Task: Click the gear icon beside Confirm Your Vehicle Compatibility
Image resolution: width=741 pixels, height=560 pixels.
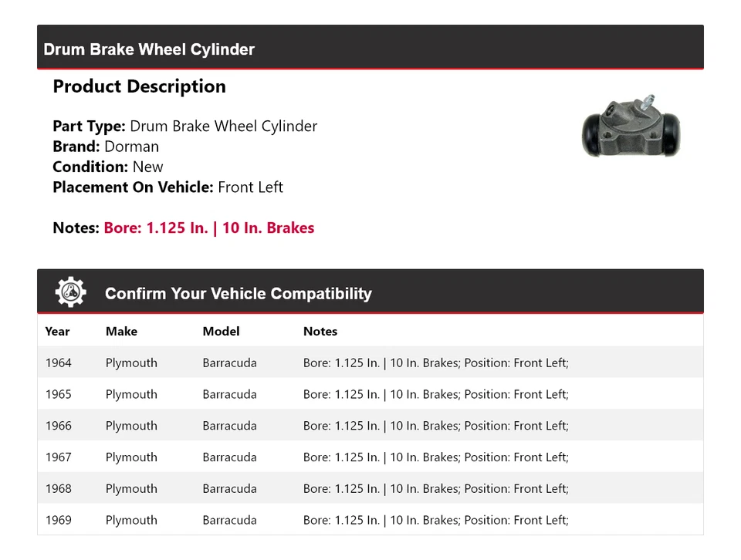Action: 70,292
